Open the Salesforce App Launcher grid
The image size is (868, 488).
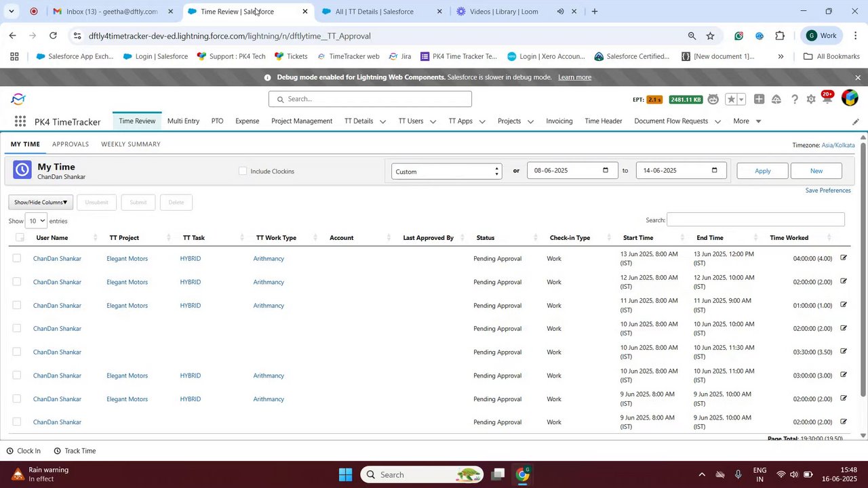20,121
